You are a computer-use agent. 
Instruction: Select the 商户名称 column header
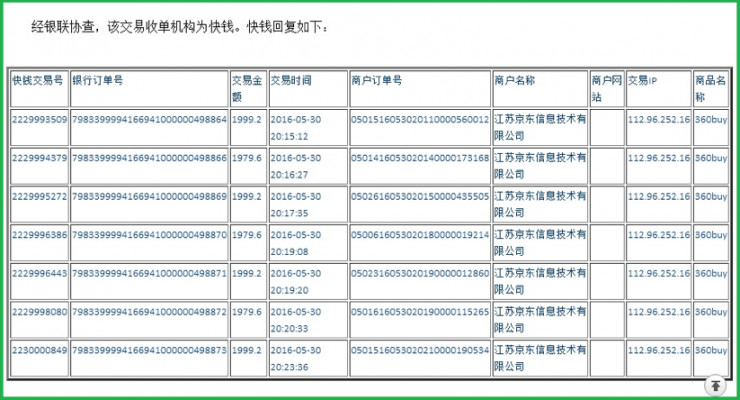[x=540, y=89]
